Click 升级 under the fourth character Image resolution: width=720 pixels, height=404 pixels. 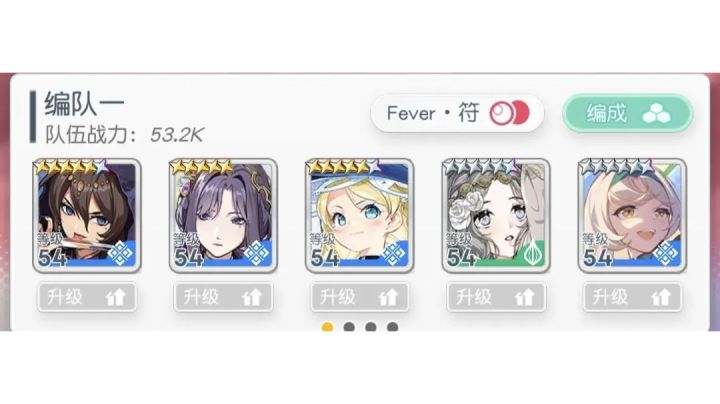(x=496, y=297)
